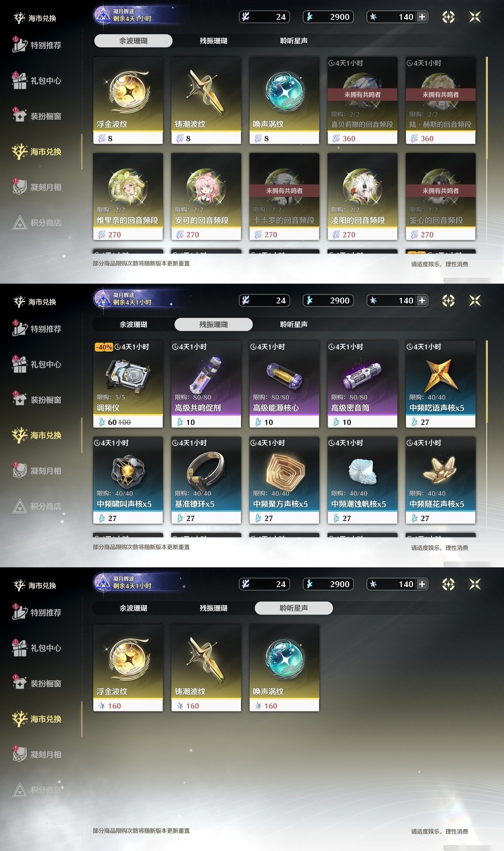Pick the 高级密音筒 item
The width and height of the screenshot is (504, 851).
coord(362,384)
